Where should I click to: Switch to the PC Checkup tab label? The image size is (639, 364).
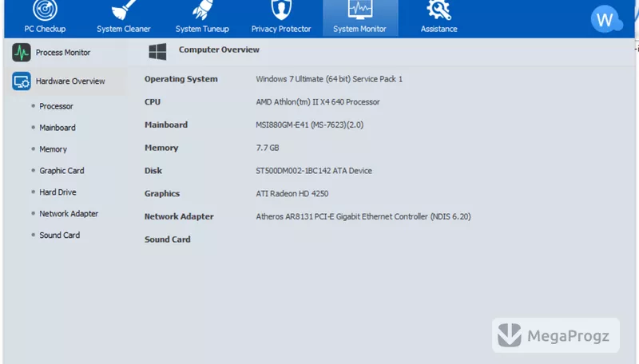(45, 29)
